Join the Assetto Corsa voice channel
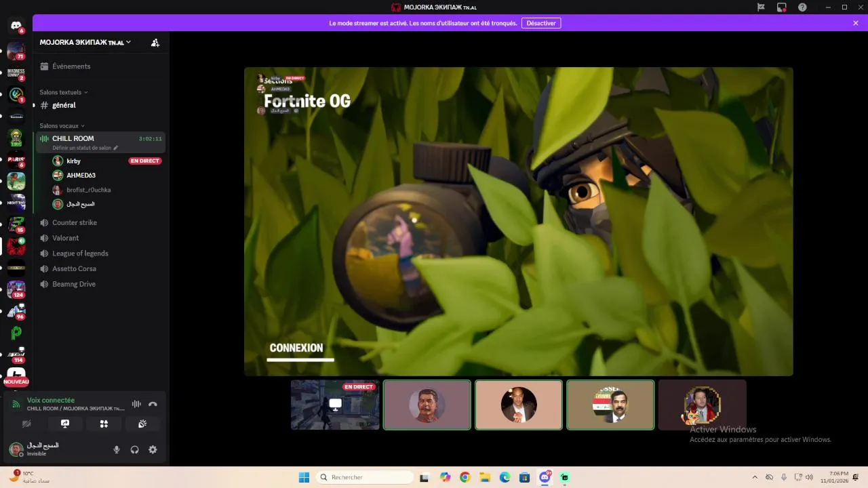868x488 pixels. click(100, 268)
